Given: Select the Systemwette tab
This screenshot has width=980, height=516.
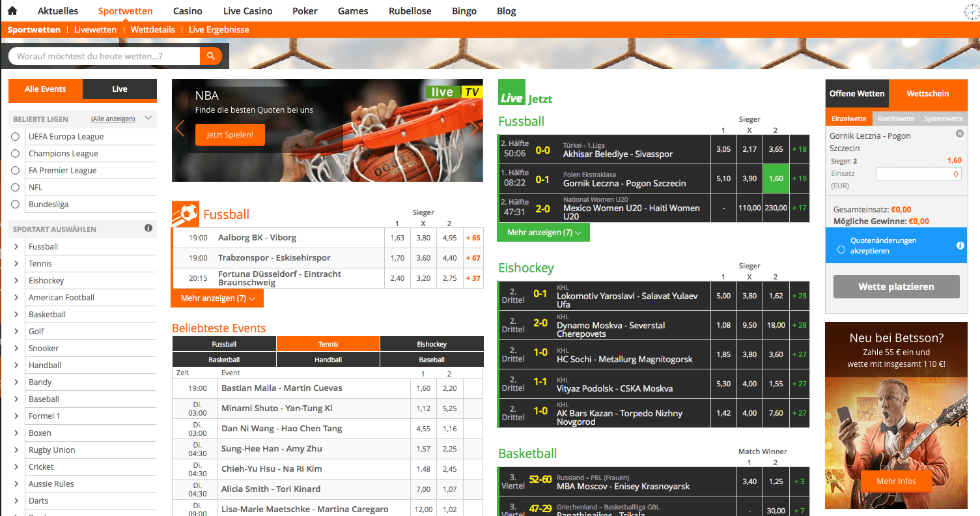Looking at the screenshot, I should (x=943, y=119).
